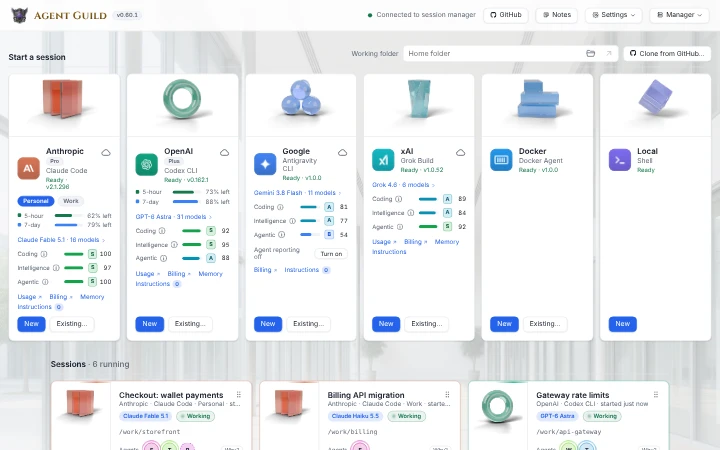
Task: Click the xAI logo icon
Action: pyautogui.click(x=383, y=160)
